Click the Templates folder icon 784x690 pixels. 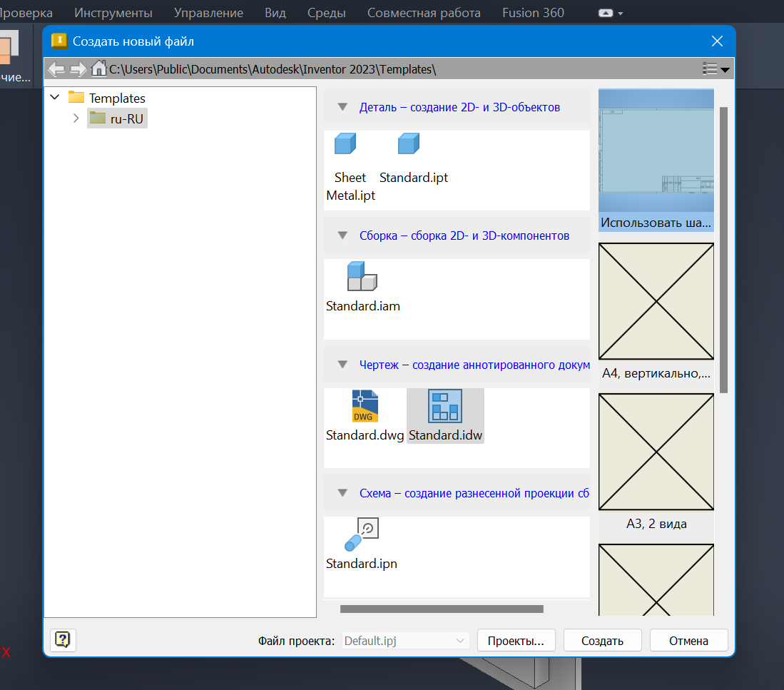pyautogui.click(x=76, y=97)
